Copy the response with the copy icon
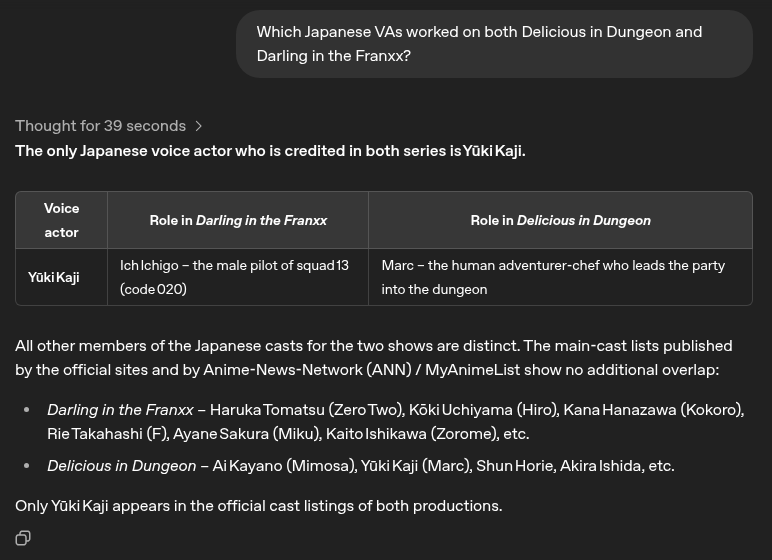Image resolution: width=772 pixels, height=560 pixels. click(x=23, y=538)
